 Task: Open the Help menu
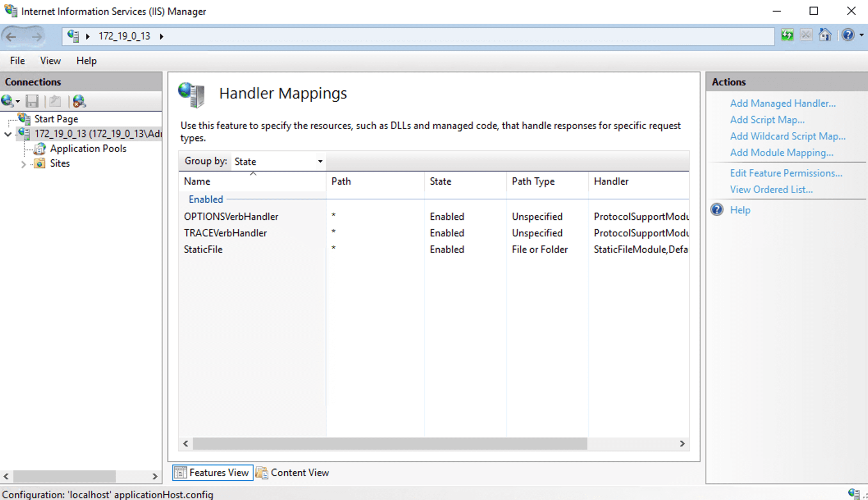click(87, 61)
